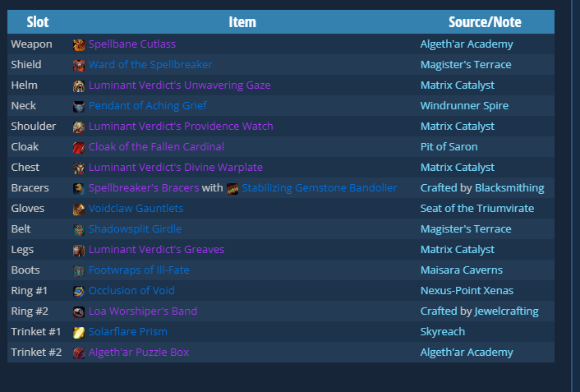Open Luminant Verdict's Providence Watch link
This screenshot has width=580, height=392.
(x=181, y=127)
